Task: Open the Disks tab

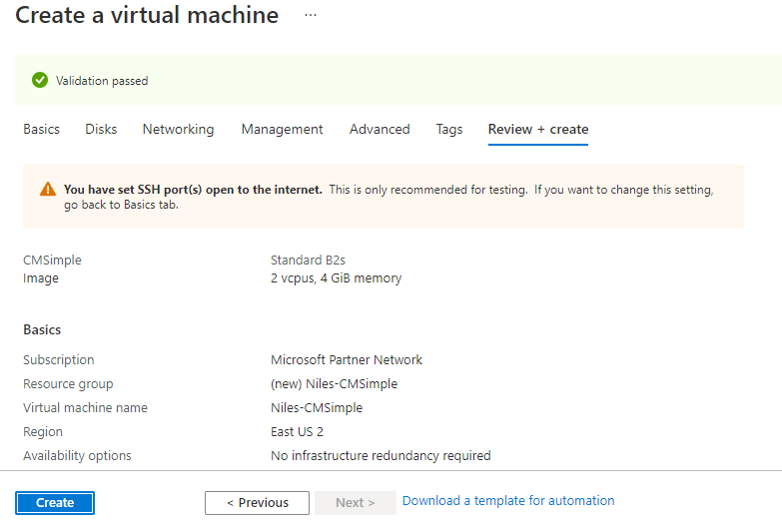Action: [101, 130]
